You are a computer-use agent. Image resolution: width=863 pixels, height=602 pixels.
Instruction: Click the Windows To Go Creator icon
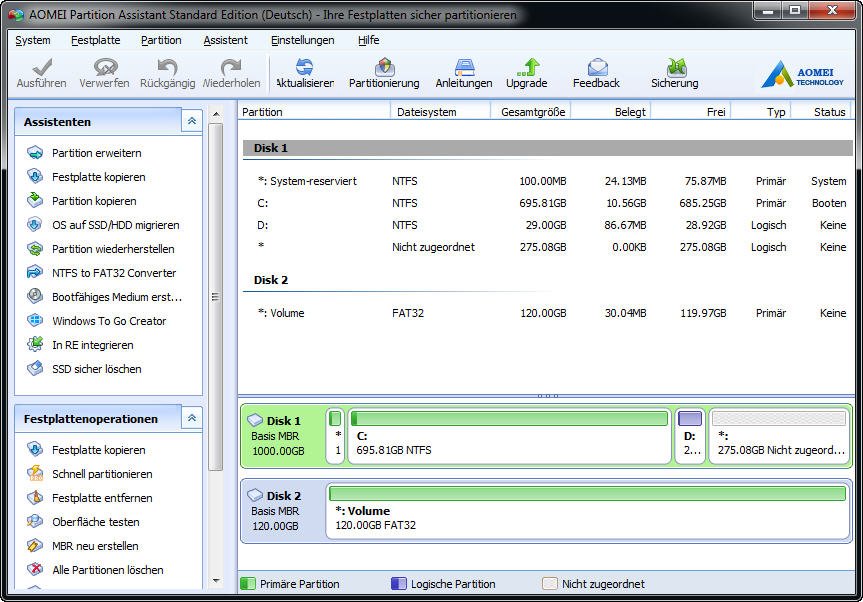click(35, 320)
